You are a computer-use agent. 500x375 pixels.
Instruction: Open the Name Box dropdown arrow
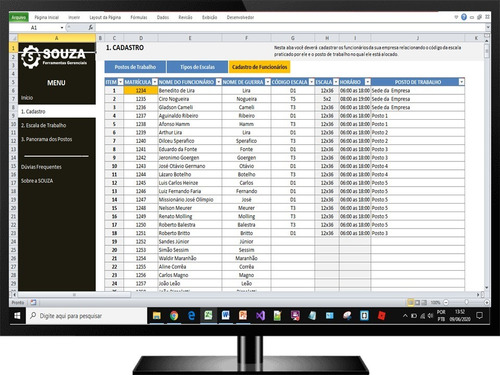click(x=62, y=28)
